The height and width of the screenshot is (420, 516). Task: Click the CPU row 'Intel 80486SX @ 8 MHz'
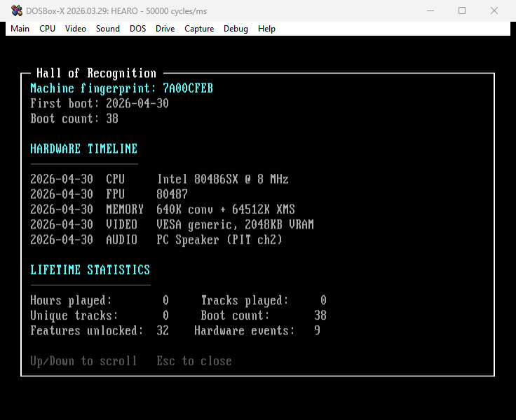(159, 179)
